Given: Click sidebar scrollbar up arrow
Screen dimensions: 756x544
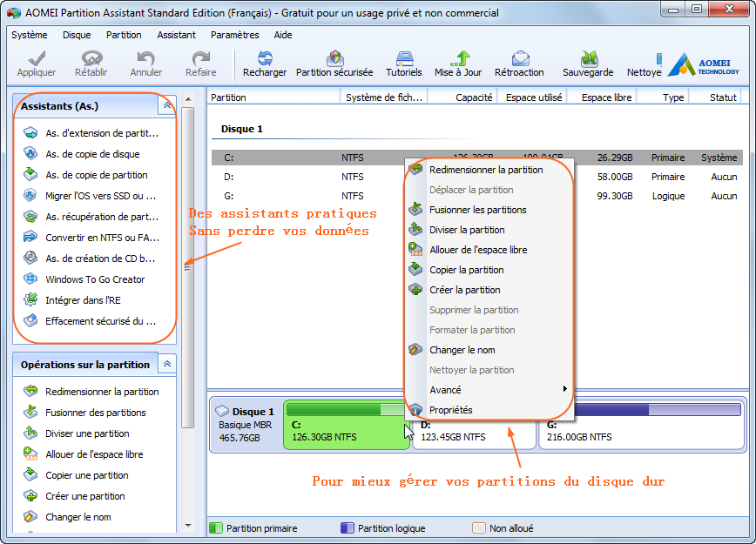Looking at the screenshot, I should [188, 98].
